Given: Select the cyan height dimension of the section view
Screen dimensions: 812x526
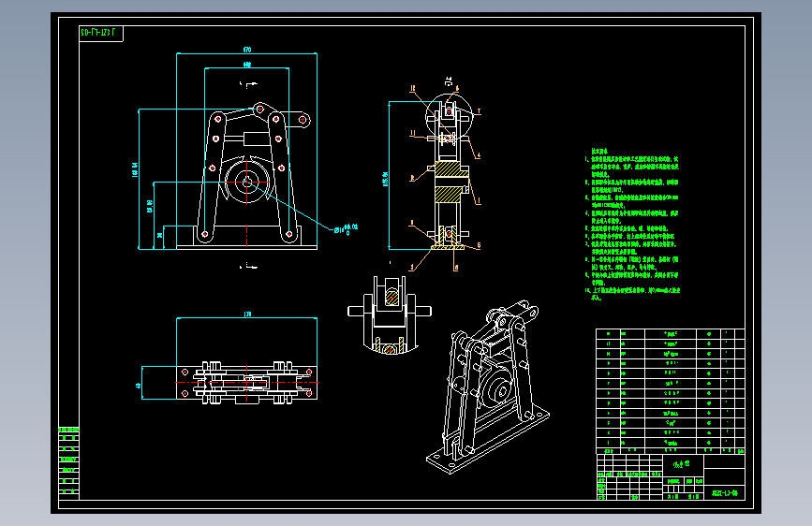Looking at the screenshot, I should click(386, 179).
